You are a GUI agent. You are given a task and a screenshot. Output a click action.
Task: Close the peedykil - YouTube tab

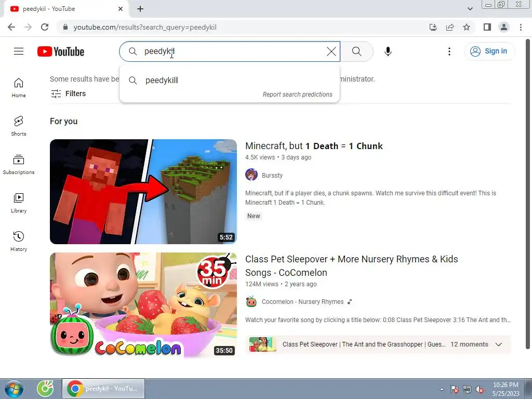[x=121, y=9]
